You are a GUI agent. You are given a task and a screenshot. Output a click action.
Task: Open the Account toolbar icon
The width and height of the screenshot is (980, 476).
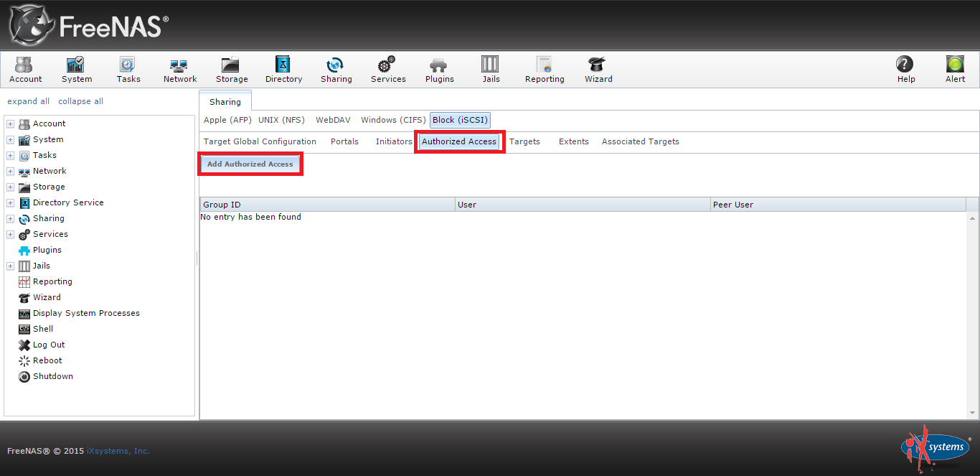point(25,70)
